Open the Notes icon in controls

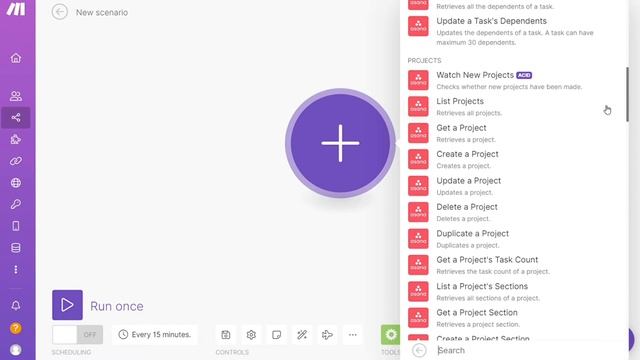click(x=276, y=335)
